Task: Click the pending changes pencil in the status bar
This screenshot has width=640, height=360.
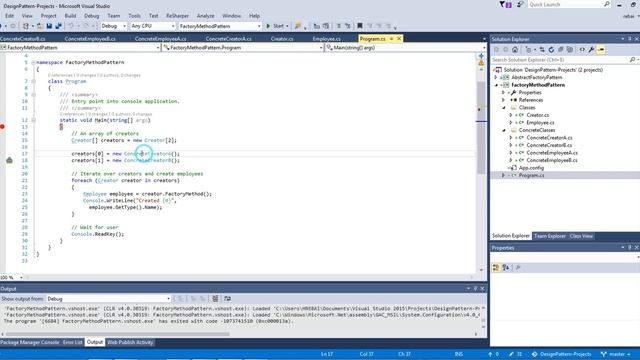Action: coord(516,354)
